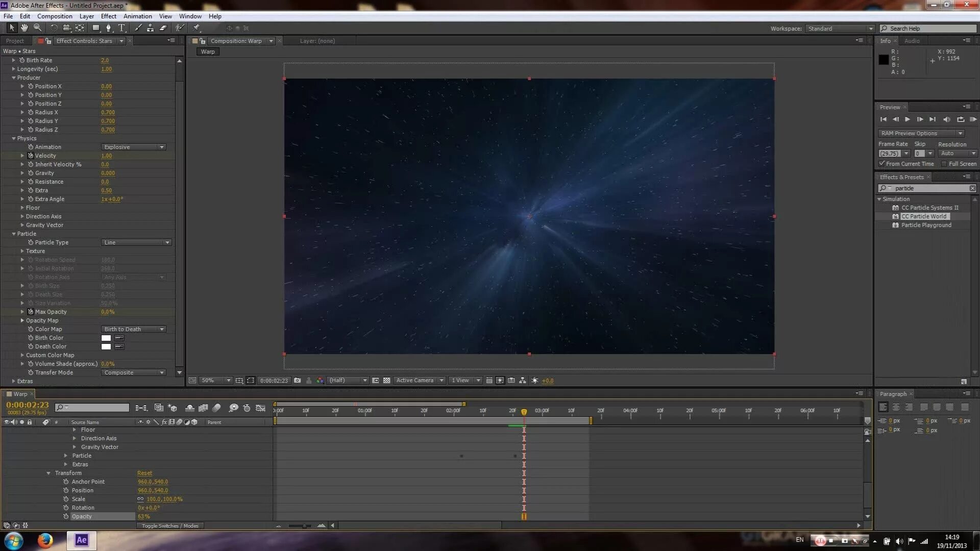
Task: Open the Composition menu
Action: pos(55,16)
